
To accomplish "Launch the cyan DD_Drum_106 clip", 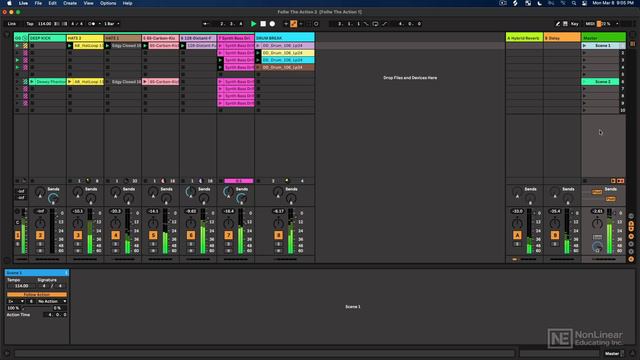I will (x=258, y=60).
